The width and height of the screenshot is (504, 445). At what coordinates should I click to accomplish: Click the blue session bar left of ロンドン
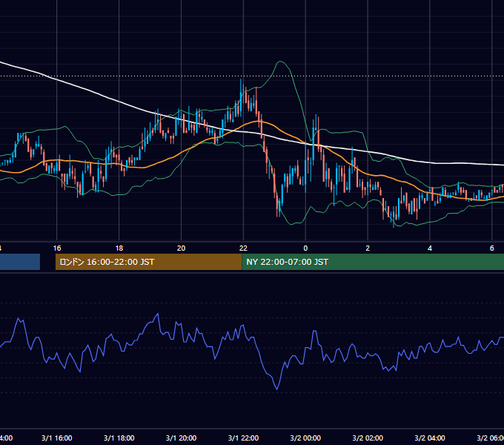[x=20, y=262]
